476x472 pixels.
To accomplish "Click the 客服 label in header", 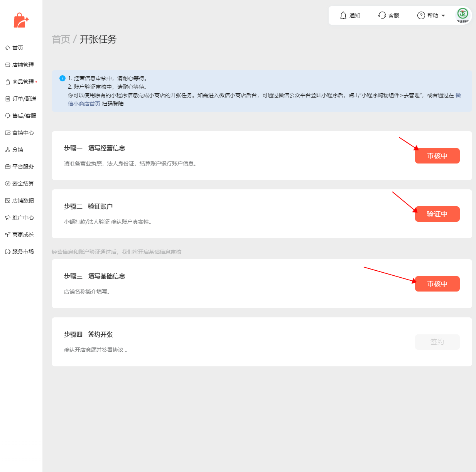I will pos(394,15).
